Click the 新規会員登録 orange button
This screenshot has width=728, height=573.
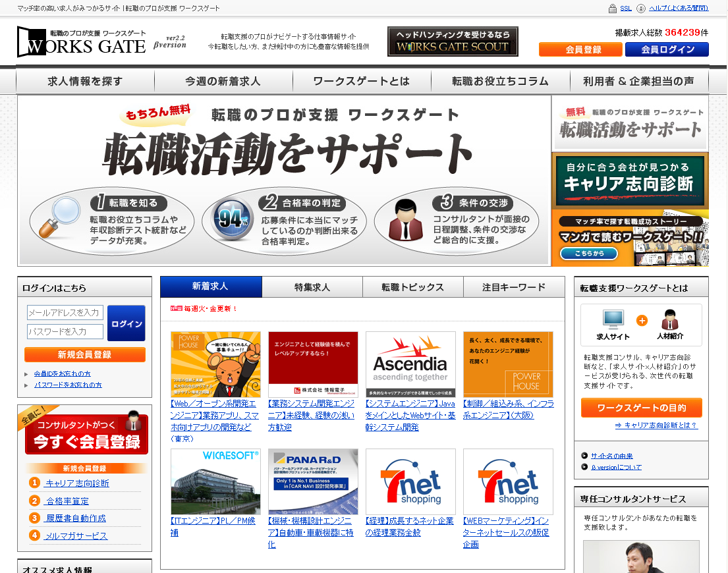85,354
